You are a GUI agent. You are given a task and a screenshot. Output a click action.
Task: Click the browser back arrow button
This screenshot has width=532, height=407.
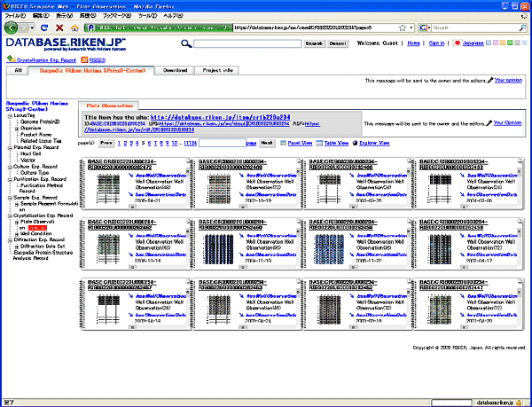(x=12, y=28)
